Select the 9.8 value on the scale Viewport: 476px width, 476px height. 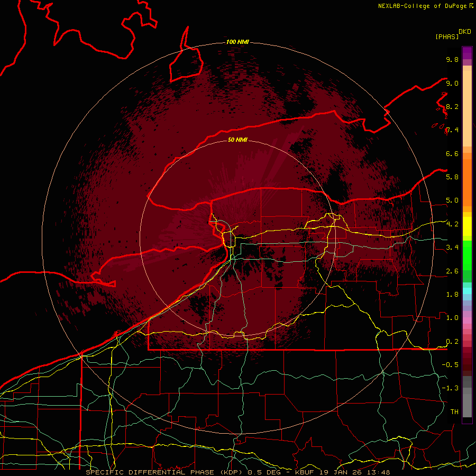tap(452, 59)
